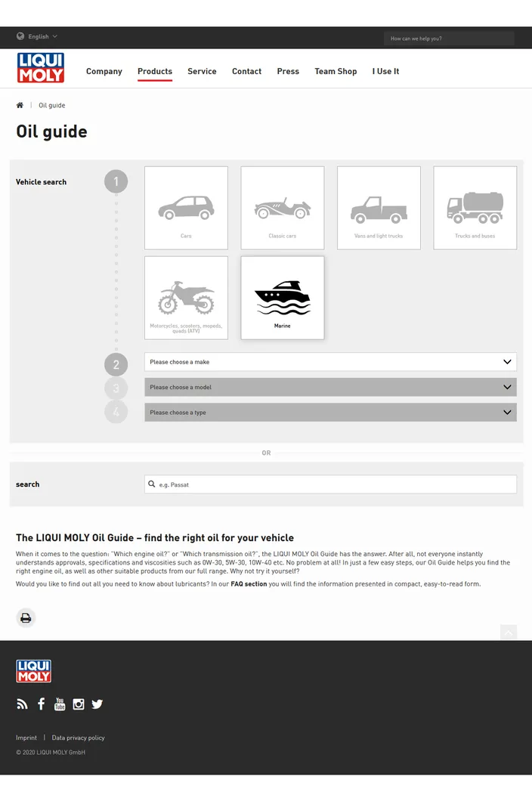The image size is (532, 798).
Task: Choose the Classic cars category tile
Action: coord(283,208)
